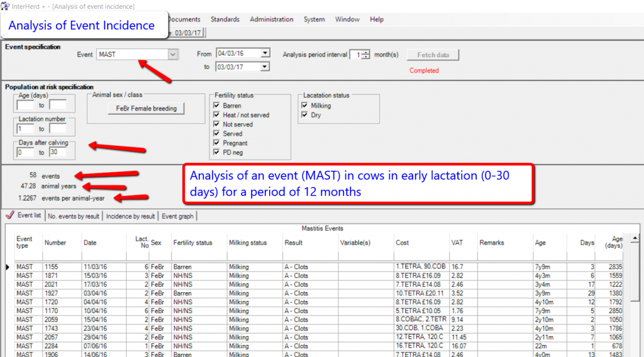Toggle the Milking lactation checkbox

tap(304, 106)
